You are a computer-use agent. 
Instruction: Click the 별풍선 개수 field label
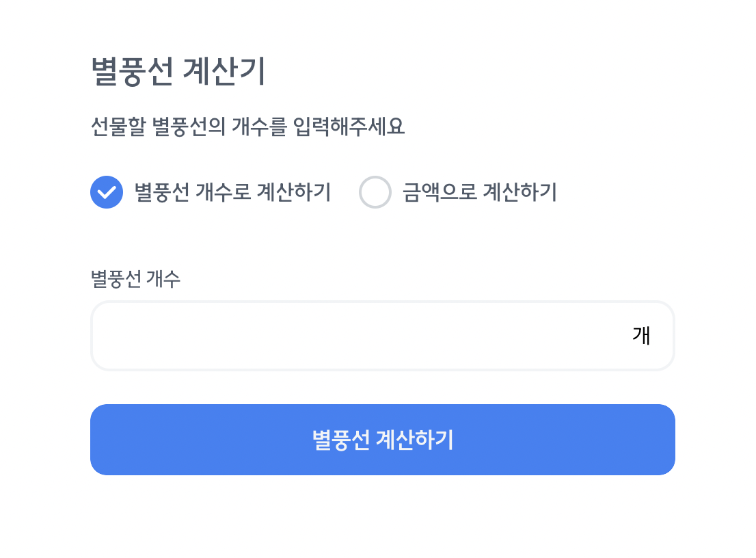(x=135, y=279)
